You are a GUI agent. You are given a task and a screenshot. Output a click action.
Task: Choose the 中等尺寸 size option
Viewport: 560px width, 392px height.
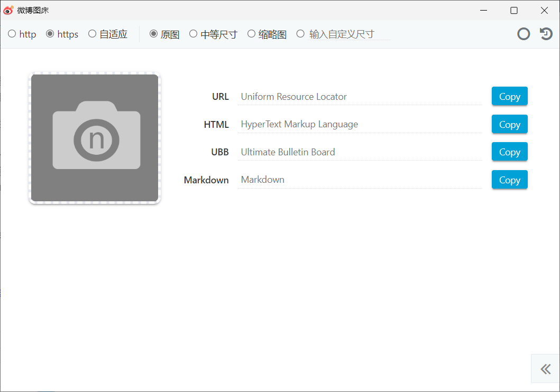point(195,34)
